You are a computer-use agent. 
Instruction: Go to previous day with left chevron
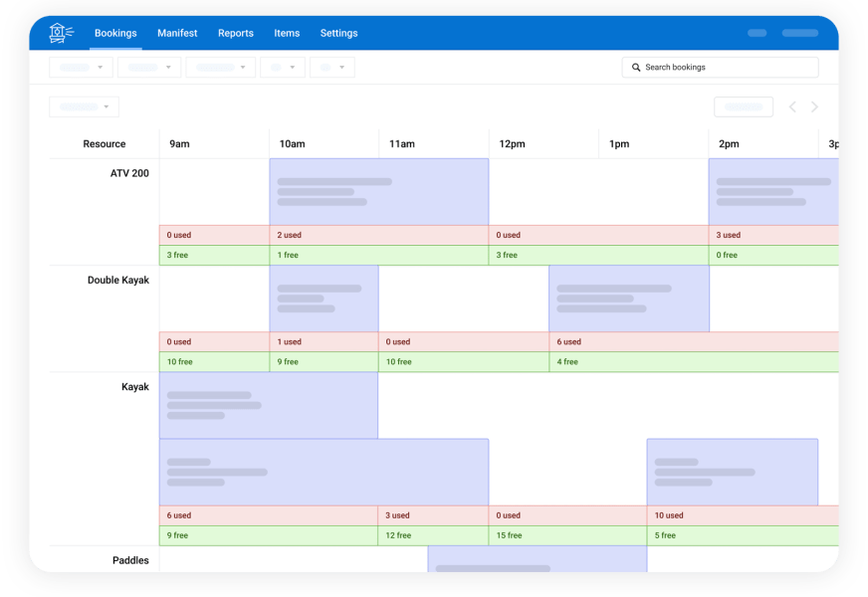pos(792,106)
